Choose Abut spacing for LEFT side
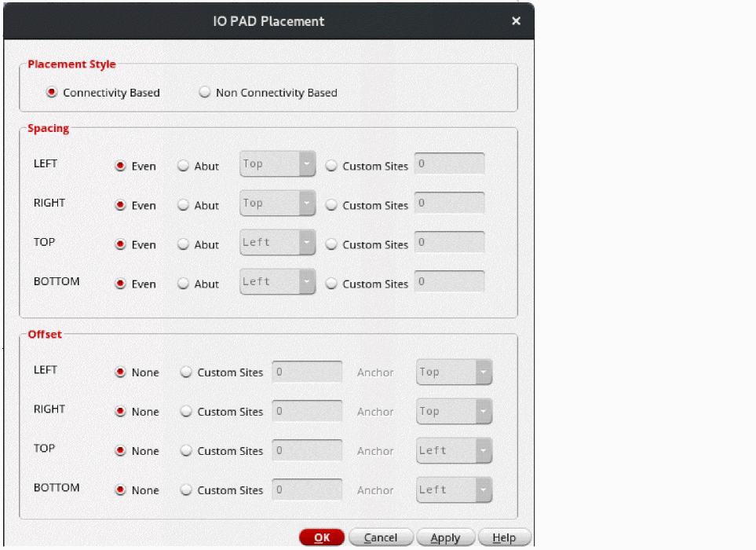756x550 pixels. click(x=183, y=166)
